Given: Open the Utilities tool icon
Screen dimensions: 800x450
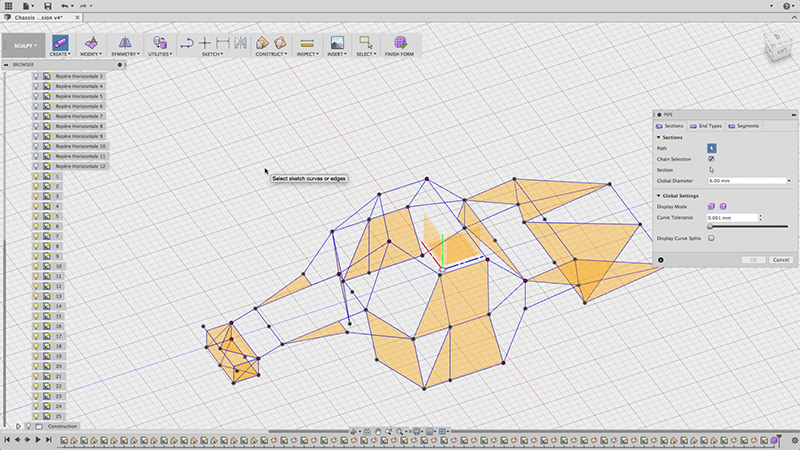Looking at the screenshot, I should pyautogui.click(x=158, y=42).
